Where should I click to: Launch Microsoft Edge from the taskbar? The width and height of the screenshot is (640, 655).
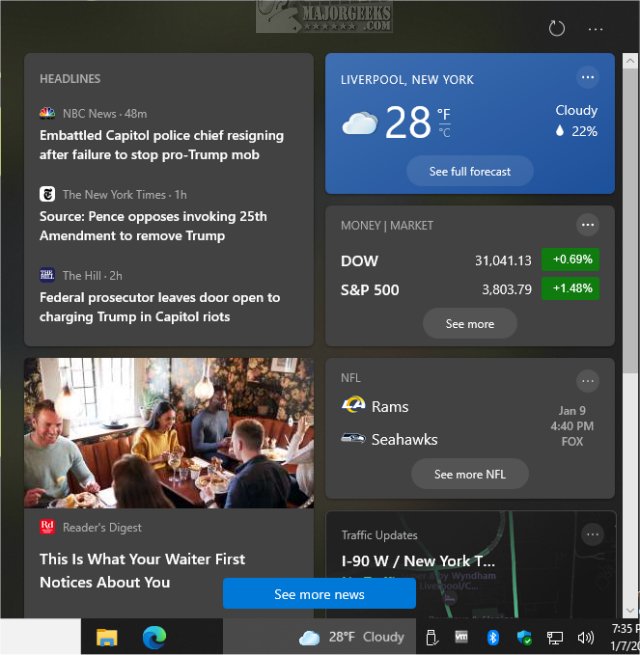[x=154, y=637]
